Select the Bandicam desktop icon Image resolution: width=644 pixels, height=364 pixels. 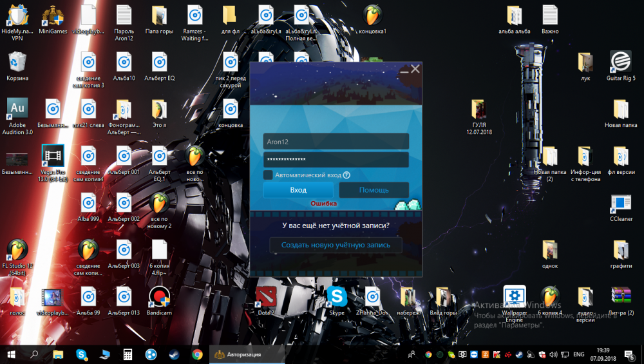158,298
